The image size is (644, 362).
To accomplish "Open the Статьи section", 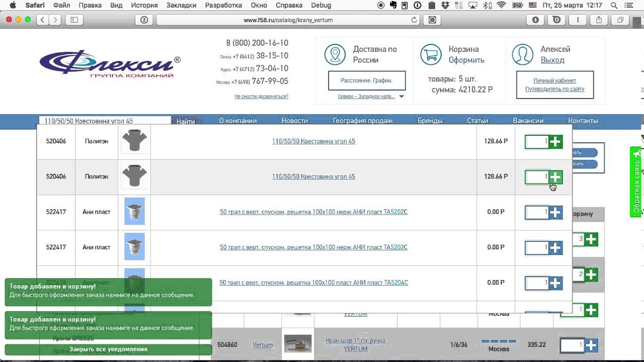I will [x=477, y=121].
